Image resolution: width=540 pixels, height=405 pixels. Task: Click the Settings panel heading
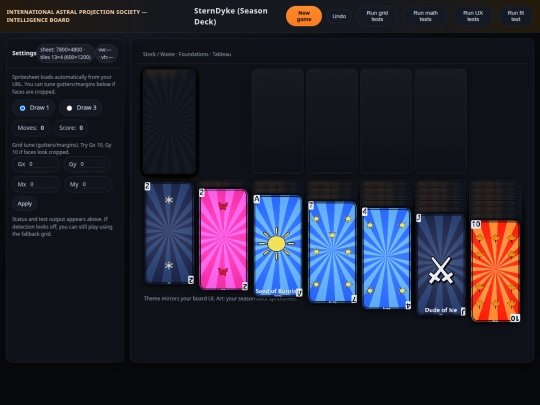(x=24, y=53)
